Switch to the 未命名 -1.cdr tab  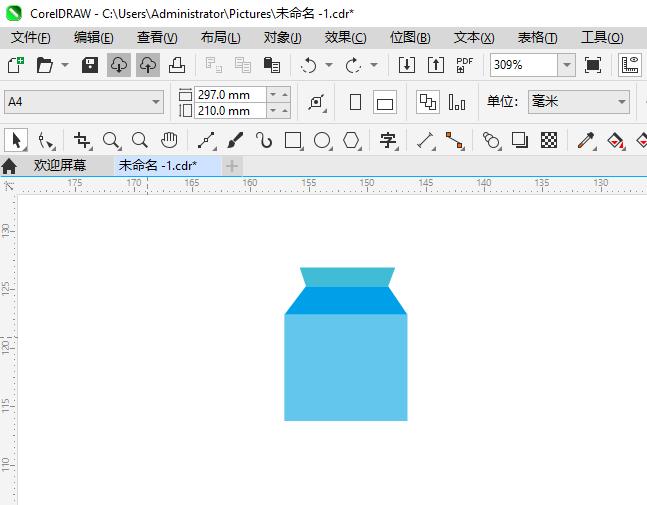168,166
